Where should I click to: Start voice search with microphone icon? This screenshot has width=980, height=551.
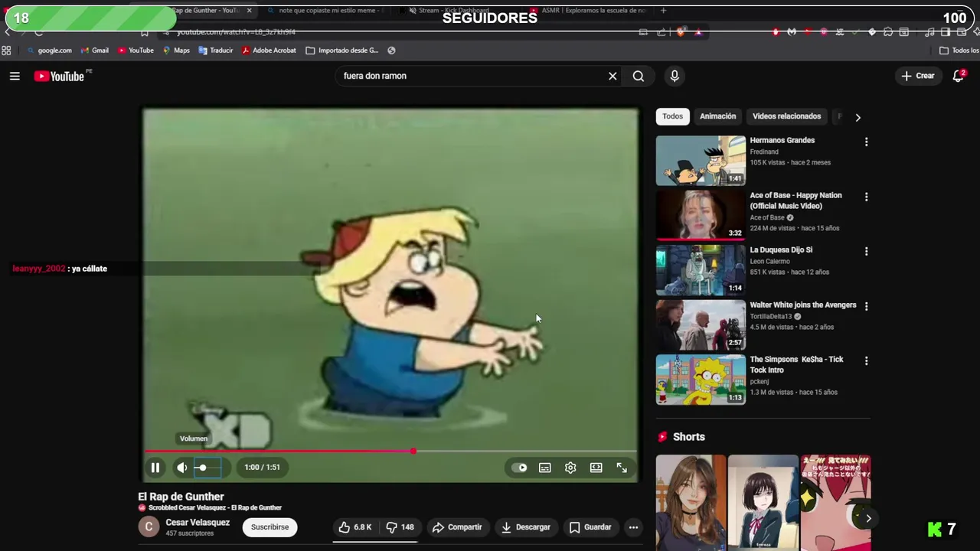tap(675, 76)
